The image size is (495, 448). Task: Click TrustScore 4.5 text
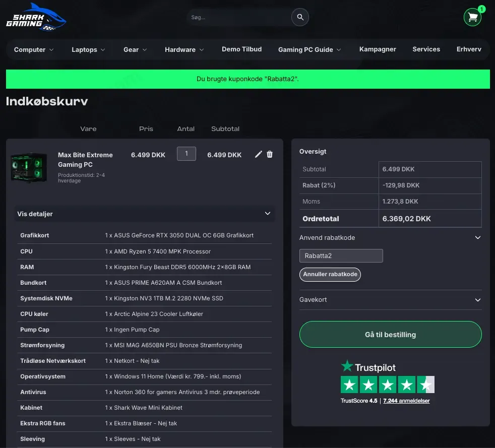[x=358, y=401]
